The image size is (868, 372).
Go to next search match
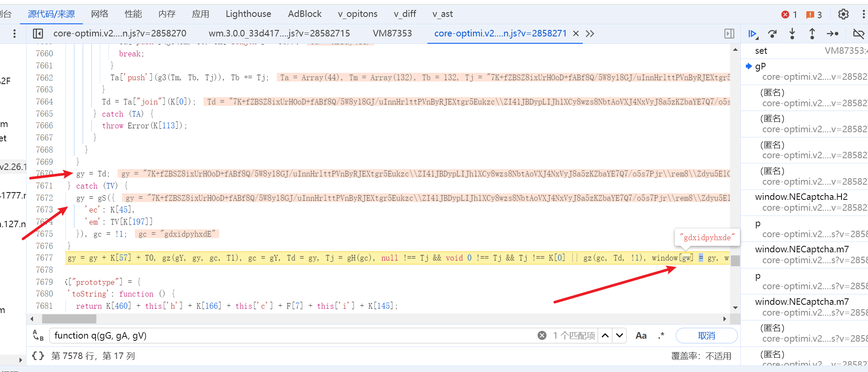(620, 336)
